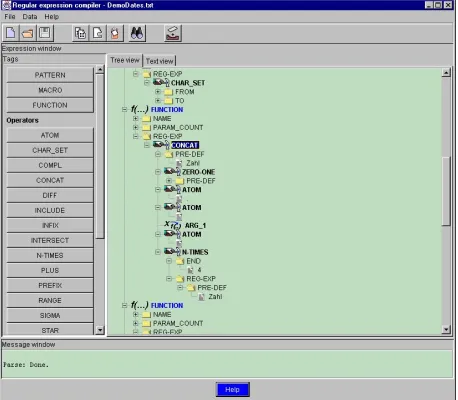This screenshot has width=458, height=400.
Task: Collapse the ZERO-ONE node
Action: pyautogui.click(x=158, y=172)
